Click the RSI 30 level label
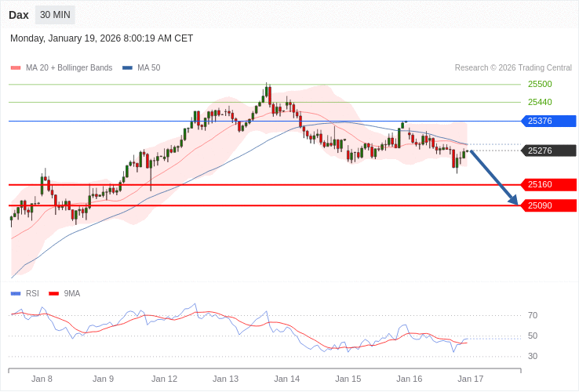579x392 pixels. tap(533, 356)
